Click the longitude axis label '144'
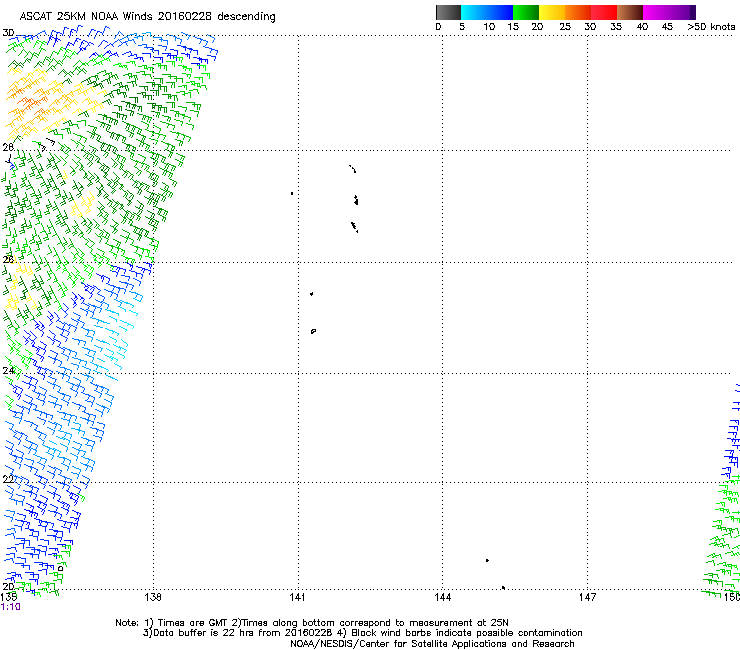 point(442,597)
